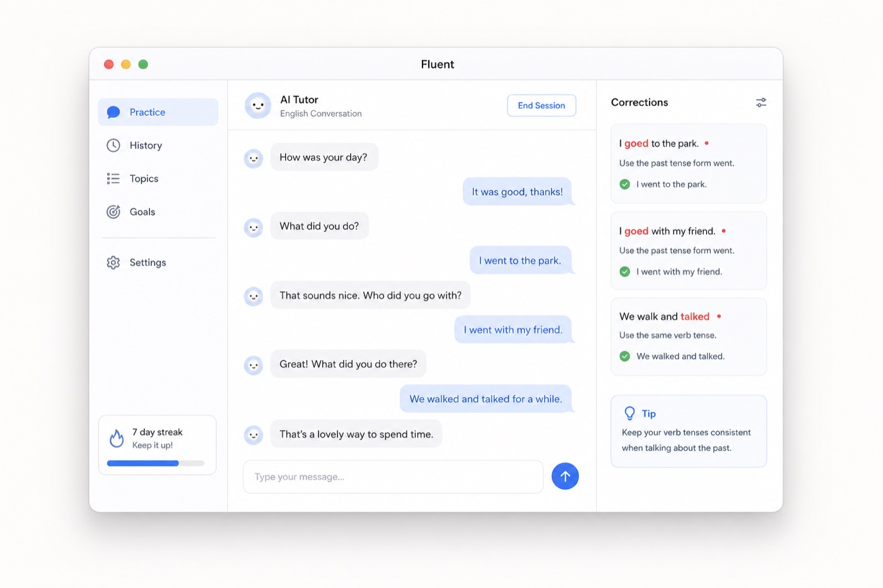Click the AI Tutor avatar in the header
The width and height of the screenshot is (883, 588).
(258, 106)
